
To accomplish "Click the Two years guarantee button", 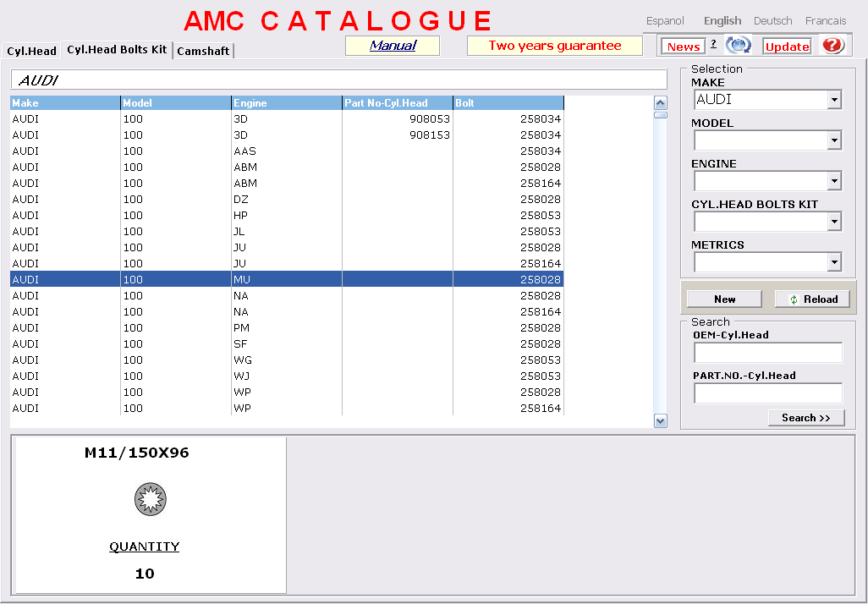I will tap(555, 46).
